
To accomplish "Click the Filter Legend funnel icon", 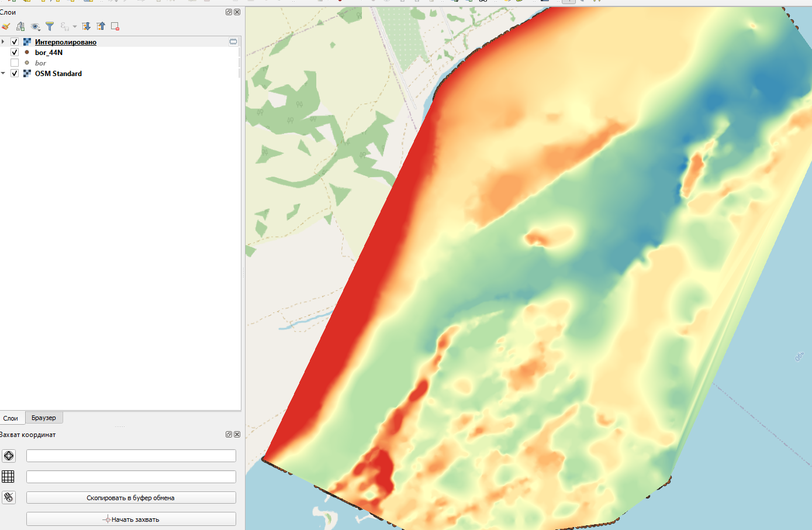I will coord(50,26).
